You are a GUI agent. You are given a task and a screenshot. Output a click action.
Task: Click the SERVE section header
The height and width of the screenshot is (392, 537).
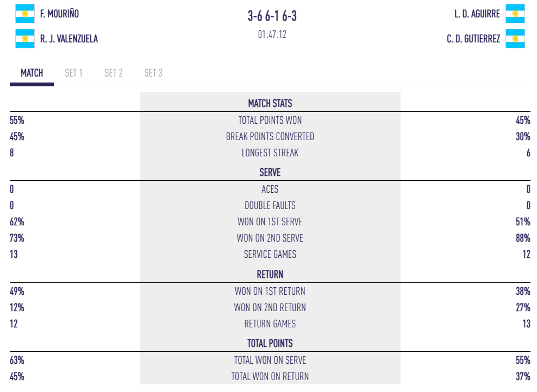(x=270, y=172)
